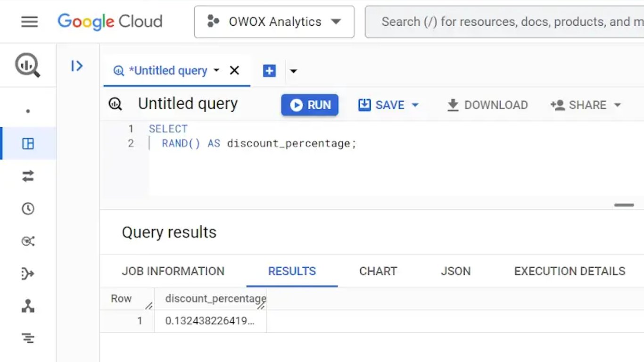The image size is (644, 362).
Task: Open the hamburger navigation menu
Action: click(x=29, y=22)
